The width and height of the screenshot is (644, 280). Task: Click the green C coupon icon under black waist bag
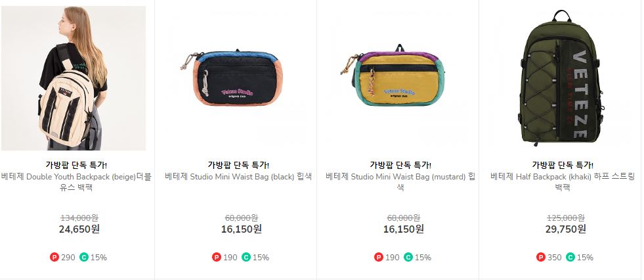246,258
